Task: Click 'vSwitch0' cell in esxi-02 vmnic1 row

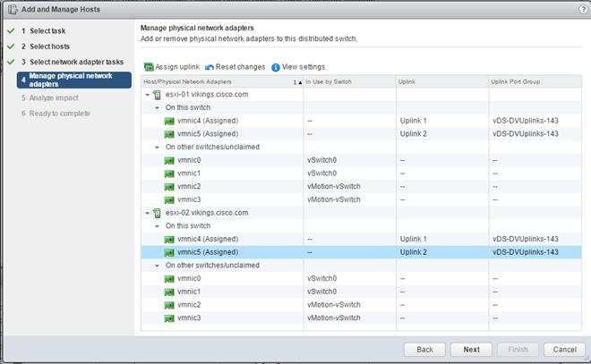Action: coord(321,292)
